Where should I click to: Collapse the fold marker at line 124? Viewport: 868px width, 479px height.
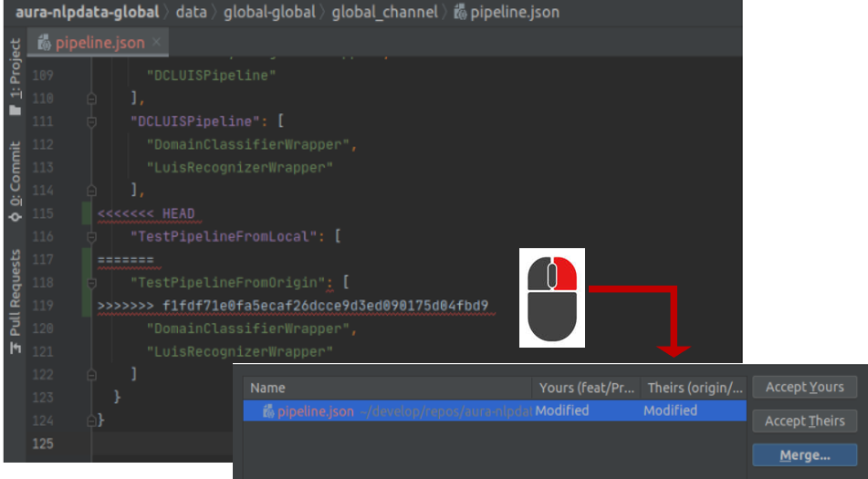pyautogui.click(x=92, y=421)
